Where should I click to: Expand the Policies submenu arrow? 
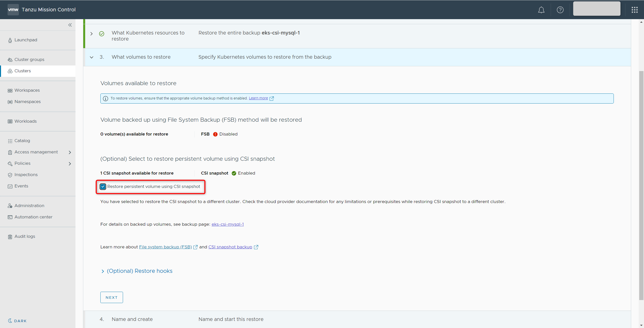70,163
